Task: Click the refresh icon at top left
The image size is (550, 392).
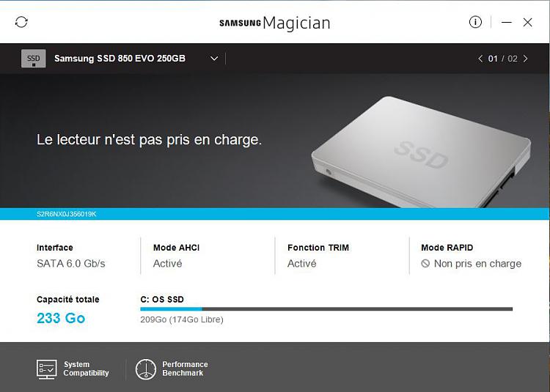Action: click(21, 22)
